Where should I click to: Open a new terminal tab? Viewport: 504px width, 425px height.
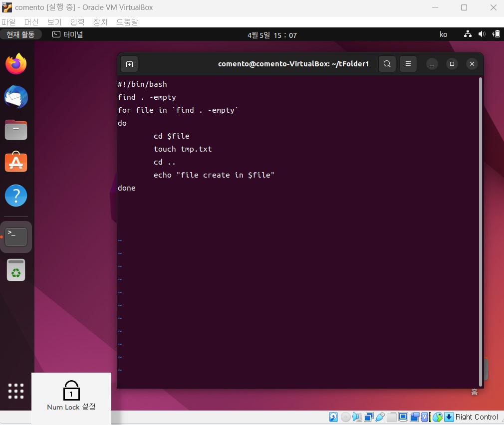[x=129, y=64]
